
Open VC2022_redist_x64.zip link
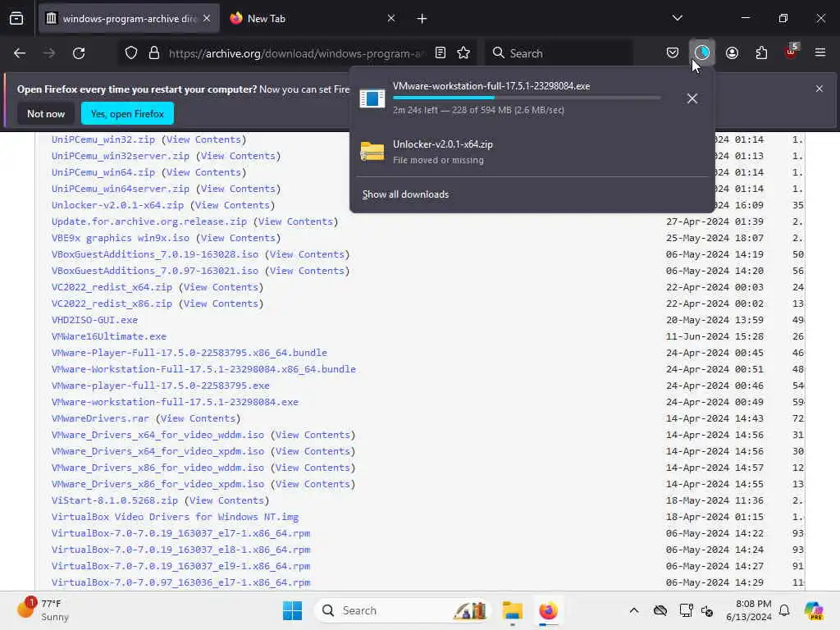pyautogui.click(x=112, y=287)
